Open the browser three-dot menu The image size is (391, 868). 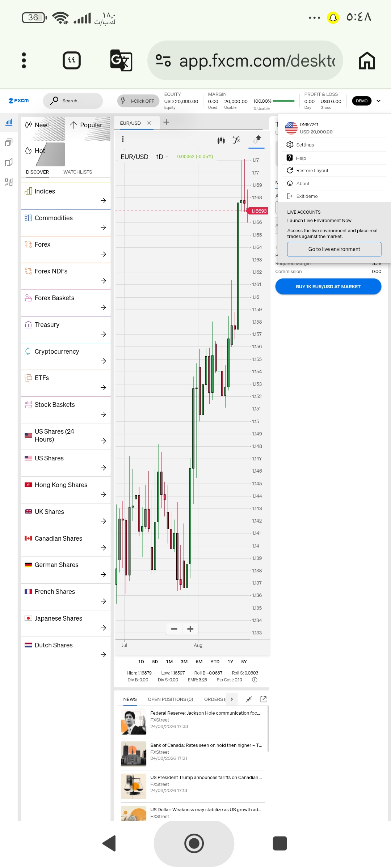coord(24,60)
